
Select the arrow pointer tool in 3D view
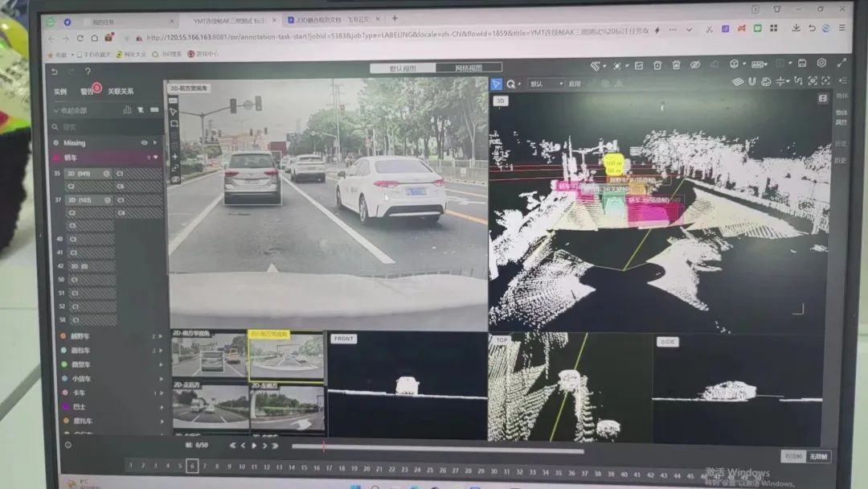(496, 84)
